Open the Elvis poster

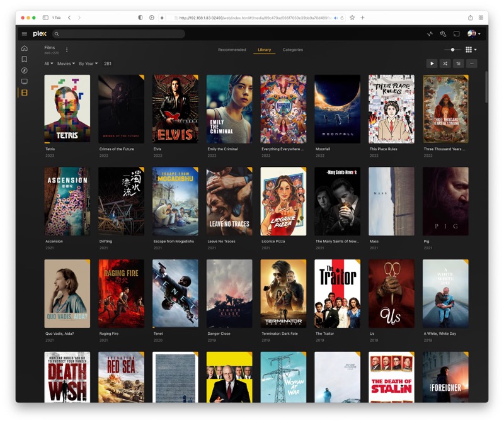[x=175, y=109]
